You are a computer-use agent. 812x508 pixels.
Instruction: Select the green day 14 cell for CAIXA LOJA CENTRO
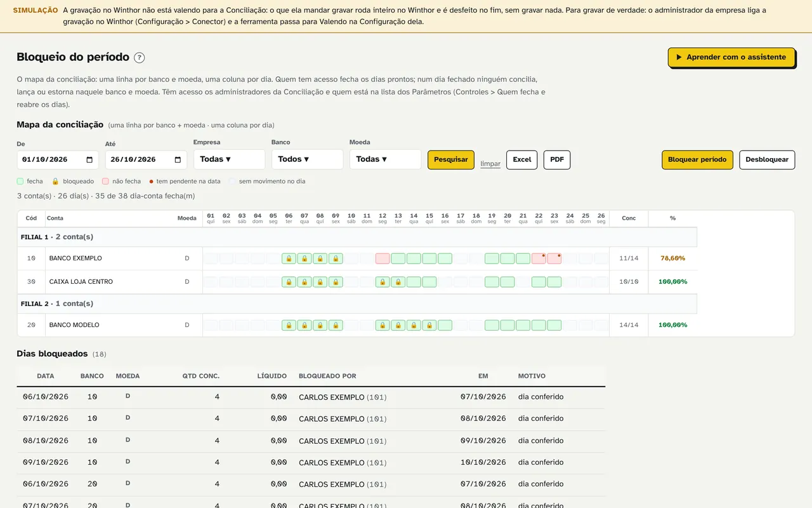coord(414,282)
